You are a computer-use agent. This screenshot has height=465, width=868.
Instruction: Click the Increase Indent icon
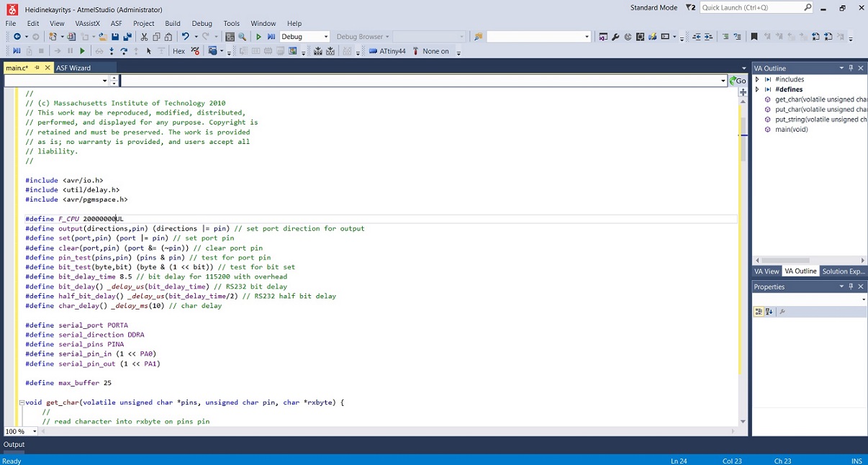[708, 37]
